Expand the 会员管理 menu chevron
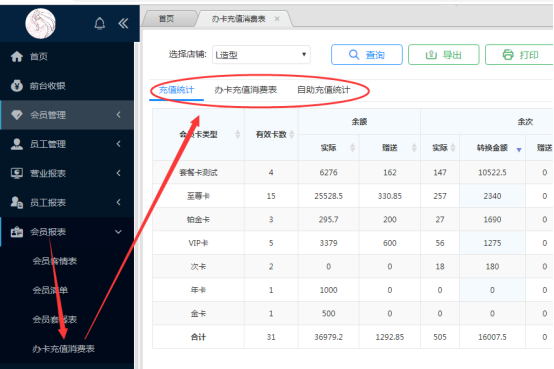 (x=118, y=115)
